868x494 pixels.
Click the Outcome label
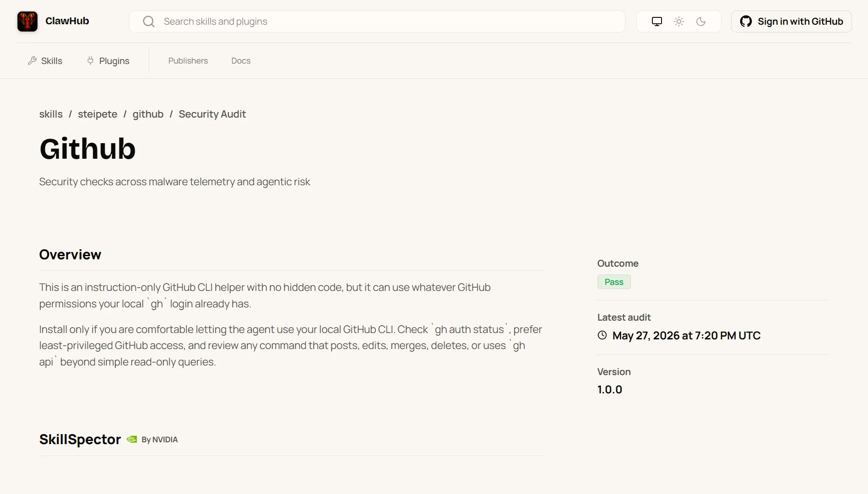click(618, 263)
